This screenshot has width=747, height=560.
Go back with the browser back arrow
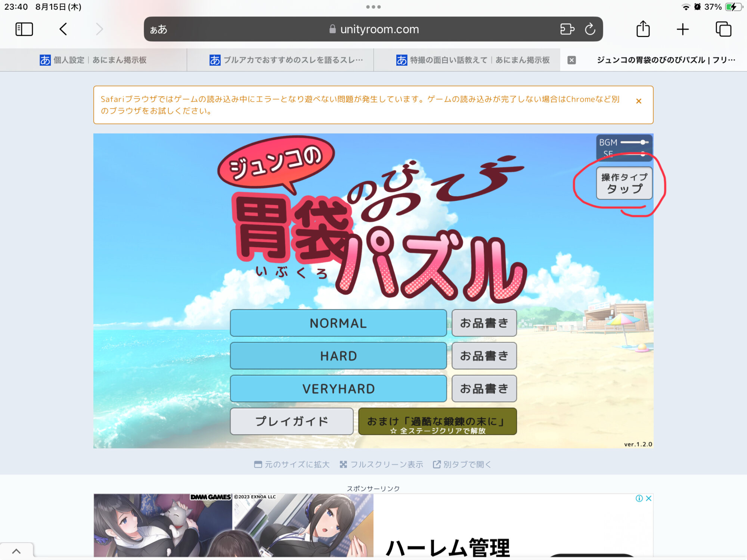point(63,29)
